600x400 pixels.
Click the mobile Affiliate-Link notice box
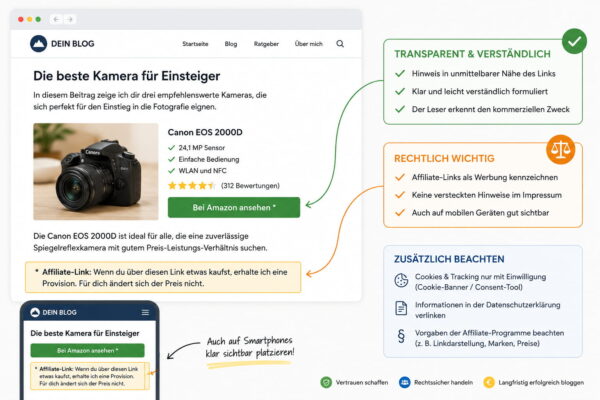click(90, 376)
